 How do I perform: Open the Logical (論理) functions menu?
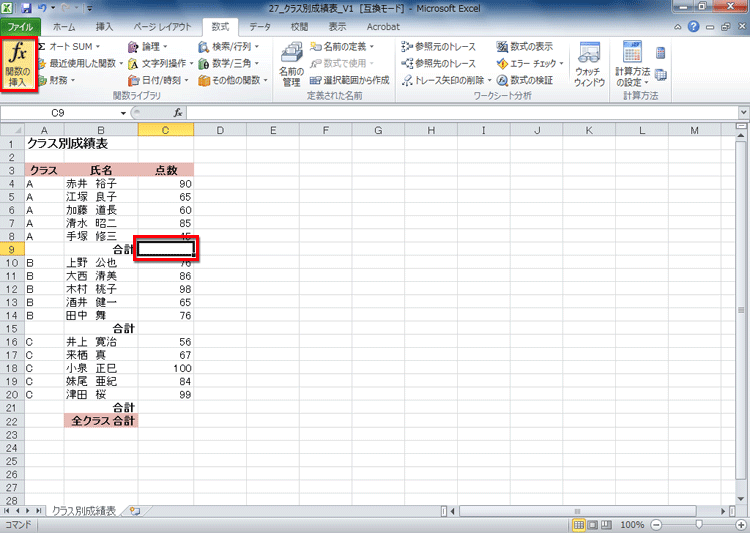coord(148,46)
